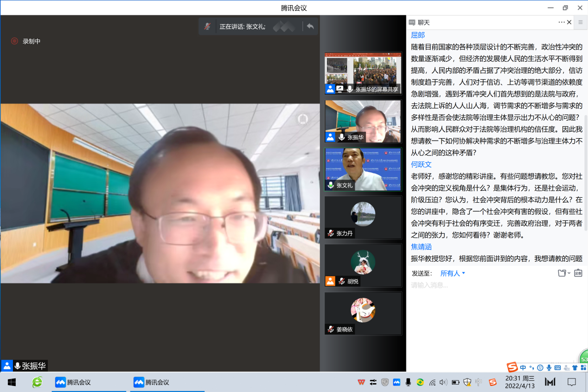Screen dimensions: 588x392
Task: Click the muted microphone icon in speaker bar
Action: (208, 26)
